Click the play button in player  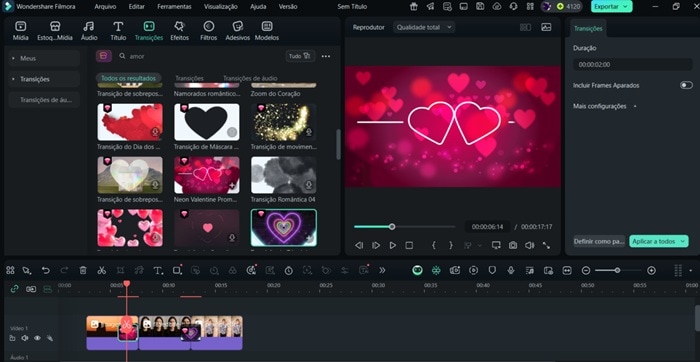(392, 245)
